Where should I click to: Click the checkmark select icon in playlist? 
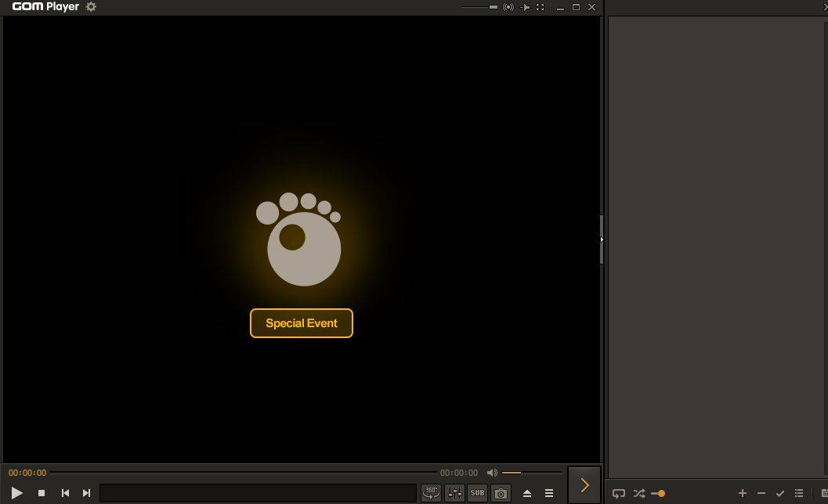point(780,494)
